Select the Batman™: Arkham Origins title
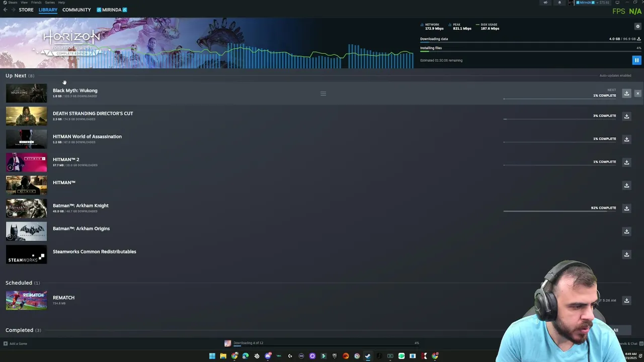 [x=81, y=229]
